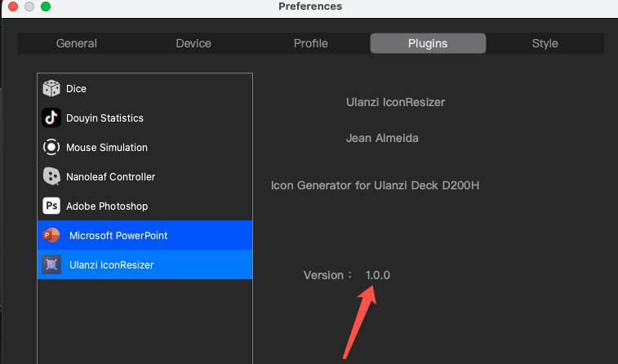618x364 pixels.
Task: Select Microsoft PowerPoint plugin row
Action: tap(144, 235)
